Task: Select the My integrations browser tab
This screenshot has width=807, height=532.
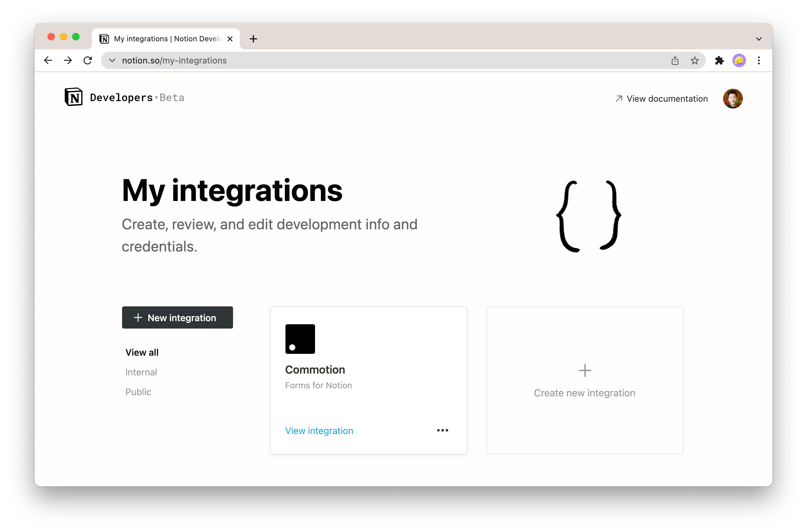Action: click(166, 39)
